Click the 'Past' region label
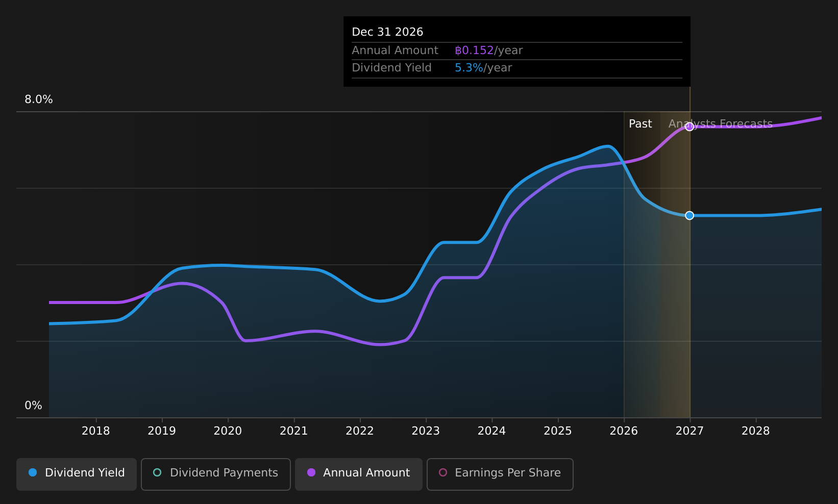The width and height of the screenshot is (838, 504). point(640,124)
